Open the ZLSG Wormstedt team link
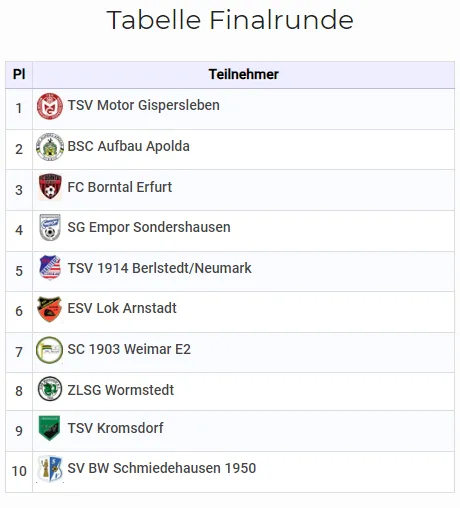 121,390
